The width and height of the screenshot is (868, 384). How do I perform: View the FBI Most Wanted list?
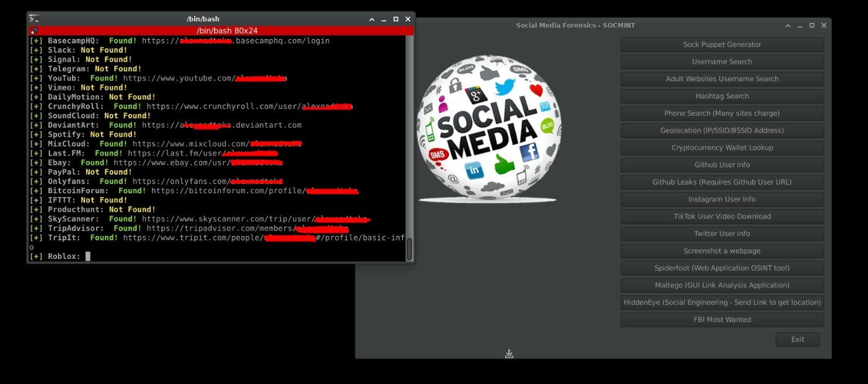click(721, 320)
